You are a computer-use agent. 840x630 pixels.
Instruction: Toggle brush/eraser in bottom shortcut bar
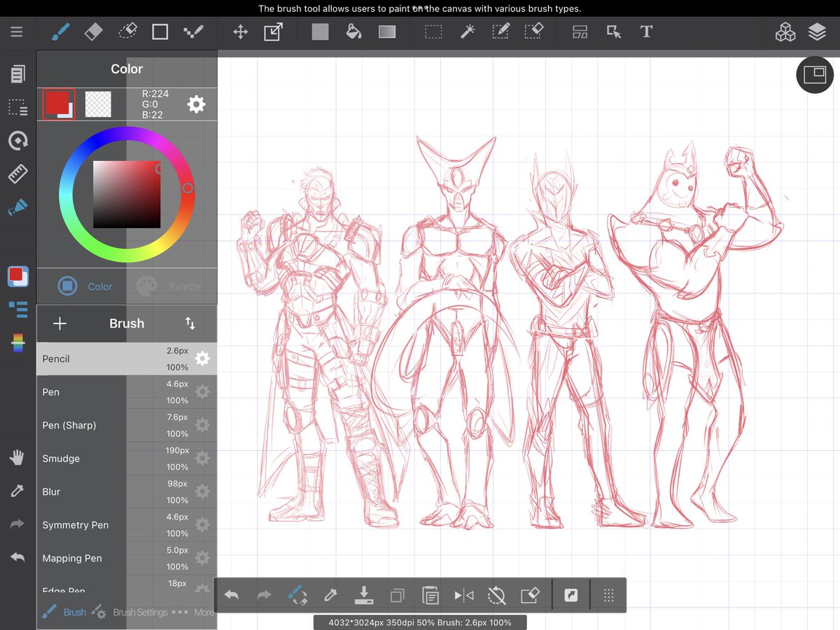coord(297,596)
